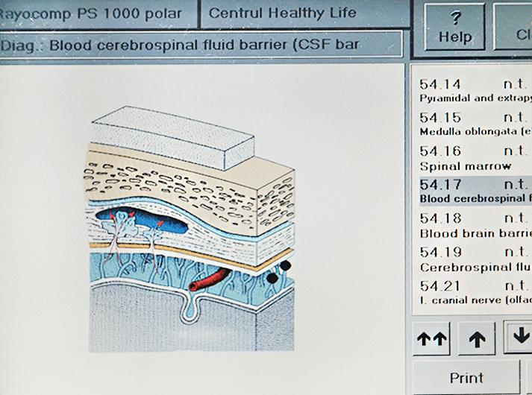Click the partially visible Close button by Help
Viewport: 532px width, 395px height.
click(522, 28)
